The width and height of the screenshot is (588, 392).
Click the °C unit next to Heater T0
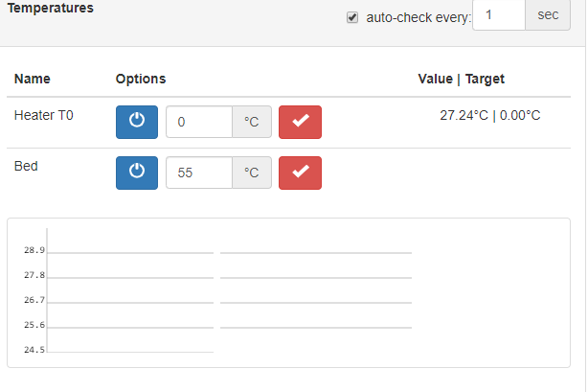click(x=252, y=122)
